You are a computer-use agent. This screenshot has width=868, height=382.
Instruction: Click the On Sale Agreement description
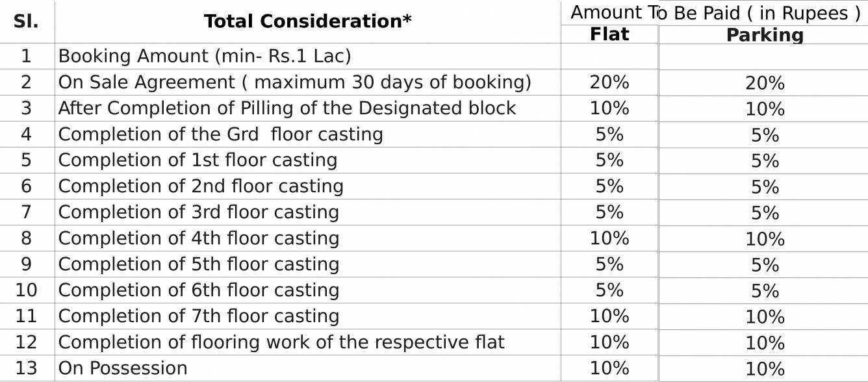[295, 82]
